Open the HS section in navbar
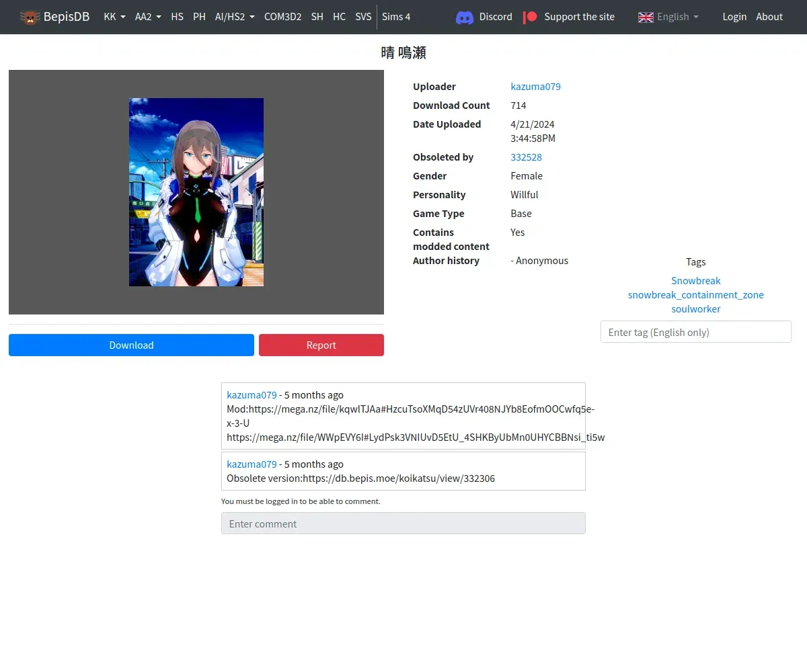 pos(178,17)
